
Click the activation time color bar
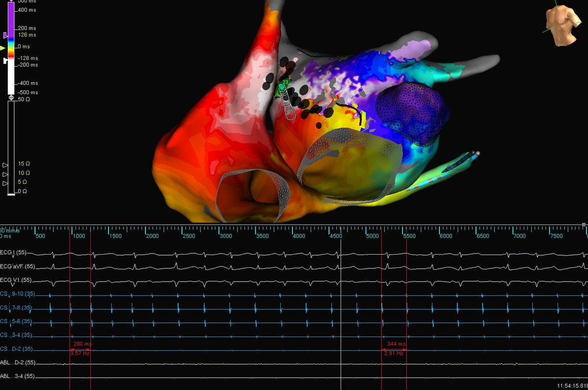[11, 48]
